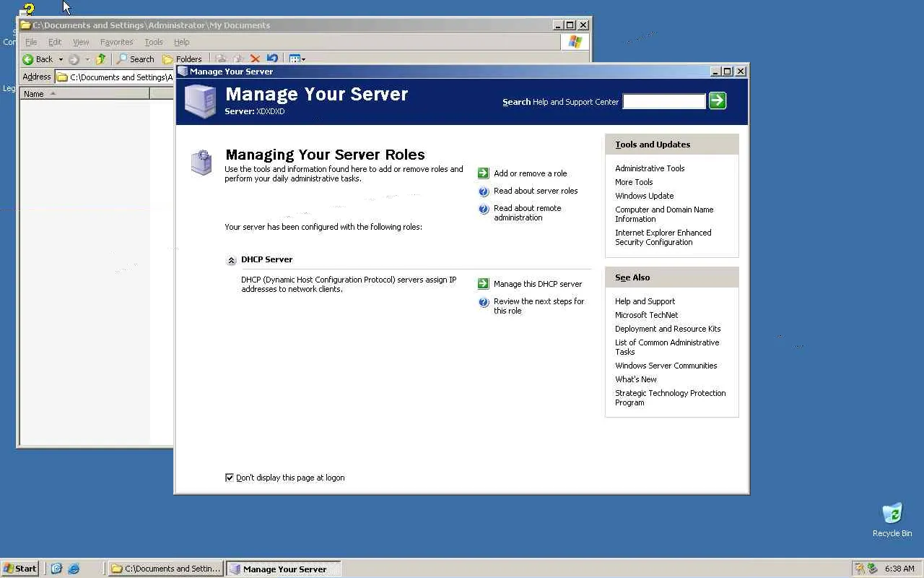Select the Recycle Bin desktop icon
The height and width of the screenshot is (578, 924).
892,520
